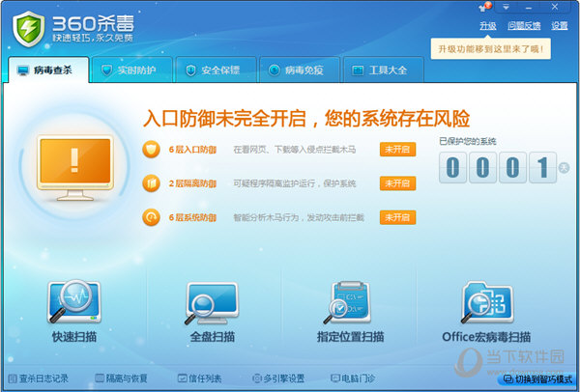Switch to the 实时防护 tab
Viewport: 580px width, 392px height.
coord(132,70)
